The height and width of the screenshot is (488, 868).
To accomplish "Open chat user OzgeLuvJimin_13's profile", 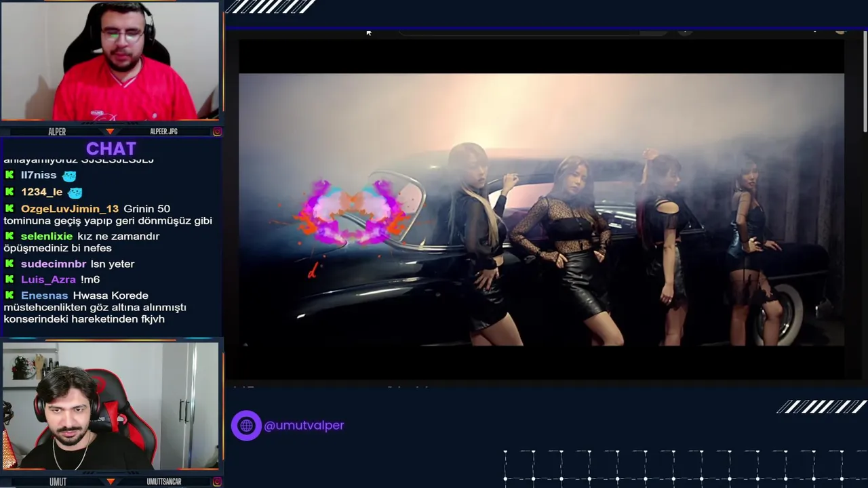I will tap(70, 209).
